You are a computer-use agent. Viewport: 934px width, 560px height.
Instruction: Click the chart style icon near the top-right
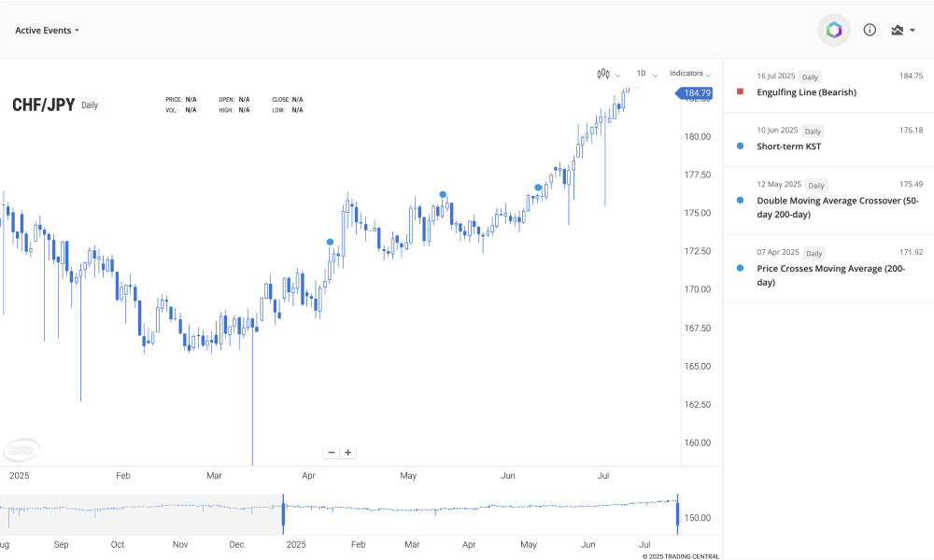point(899,29)
